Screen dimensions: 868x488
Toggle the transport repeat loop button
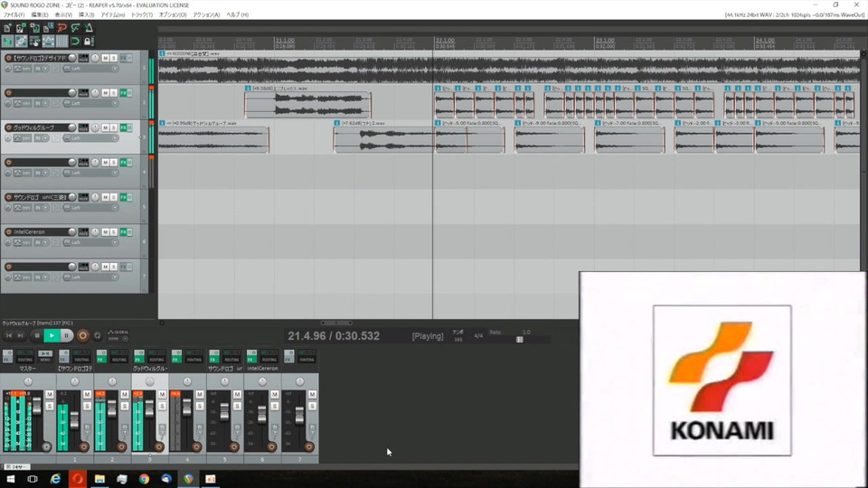pyautogui.click(x=98, y=336)
